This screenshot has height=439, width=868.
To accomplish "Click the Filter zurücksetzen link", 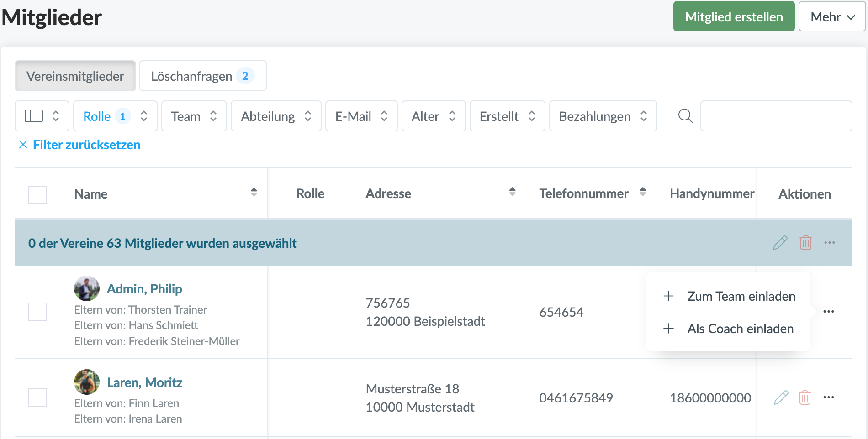I will tap(86, 145).
